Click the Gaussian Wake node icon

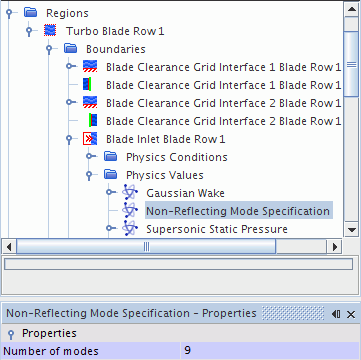(130, 193)
